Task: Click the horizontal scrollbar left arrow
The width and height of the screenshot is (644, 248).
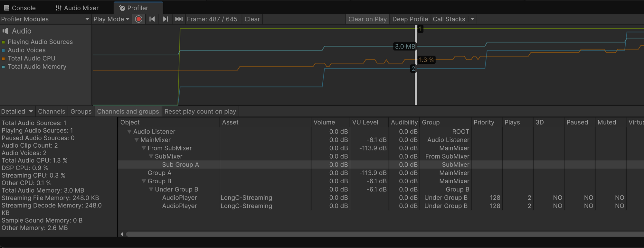Action: point(122,234)
